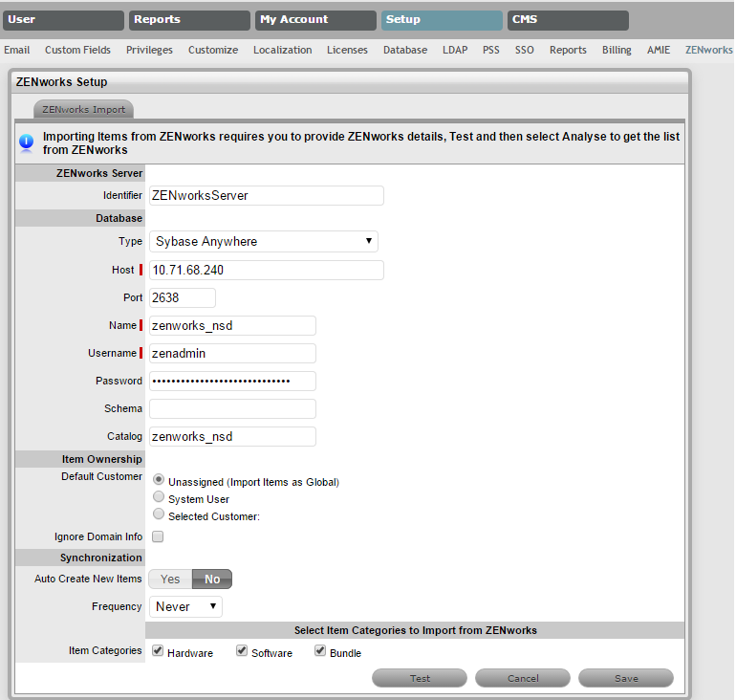The image size is (736, 700).
Task: Click the blue info icon
Action: (26, 143)
